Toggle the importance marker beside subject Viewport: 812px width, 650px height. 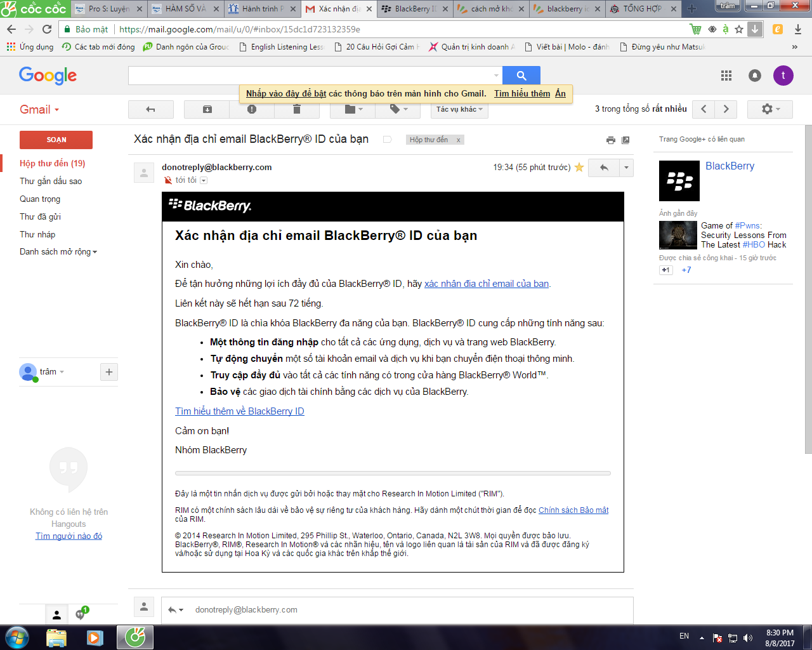pos(387,140)
